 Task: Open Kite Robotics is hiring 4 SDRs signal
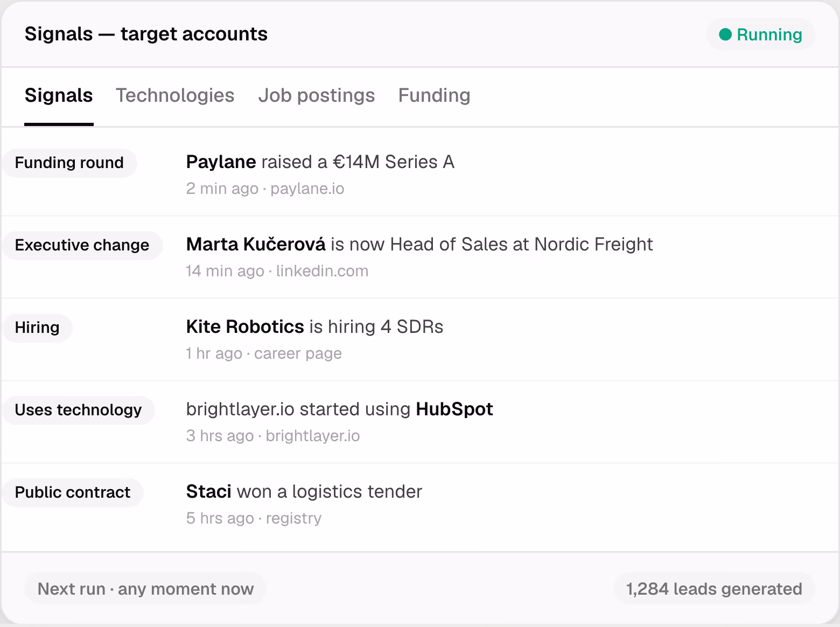pyautogui.click(x=314, y=326)
